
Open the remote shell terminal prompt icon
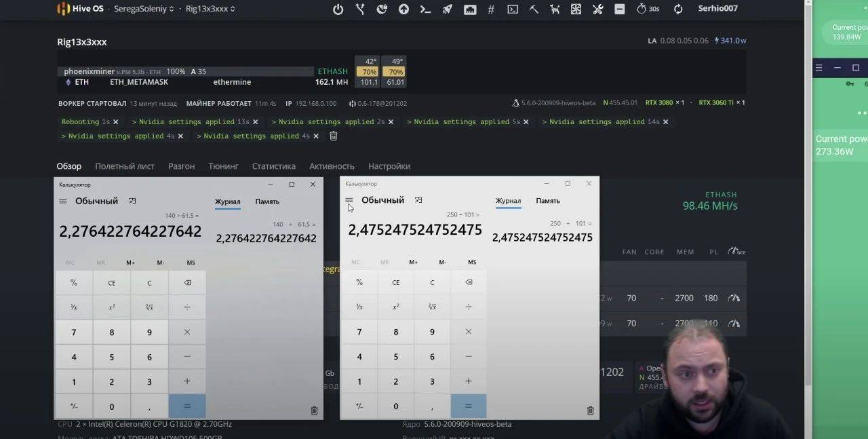[425, 9]
